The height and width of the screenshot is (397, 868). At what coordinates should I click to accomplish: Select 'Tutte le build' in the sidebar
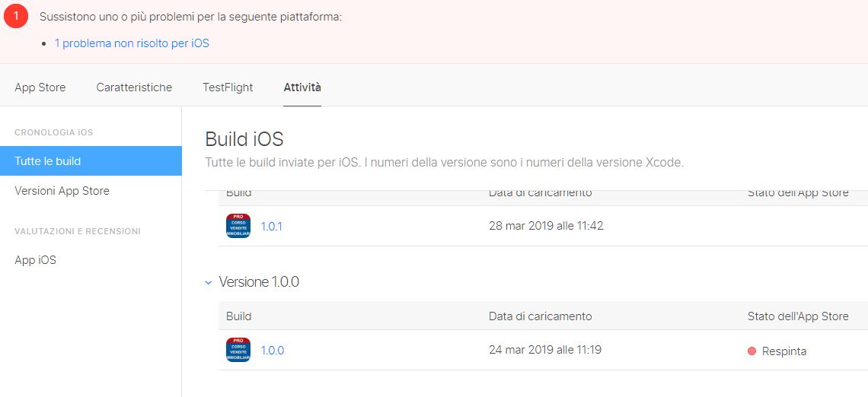click(48, 161)
